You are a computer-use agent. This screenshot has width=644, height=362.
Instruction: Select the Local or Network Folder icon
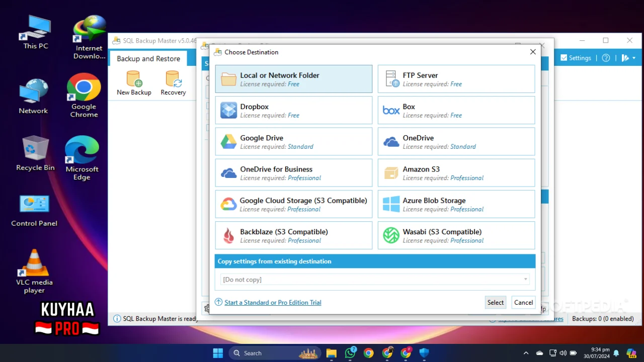click(229, 79)
